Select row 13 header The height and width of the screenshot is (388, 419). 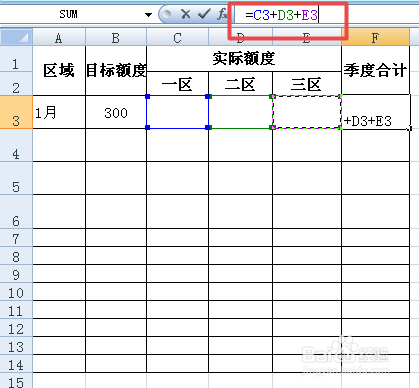[x=16, y=346]
